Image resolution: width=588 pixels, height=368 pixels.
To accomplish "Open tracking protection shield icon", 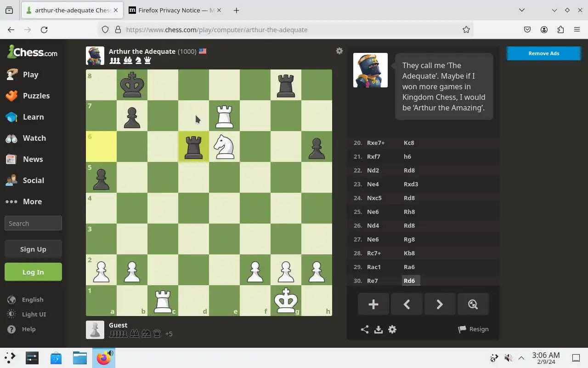I will click(105, 29).
